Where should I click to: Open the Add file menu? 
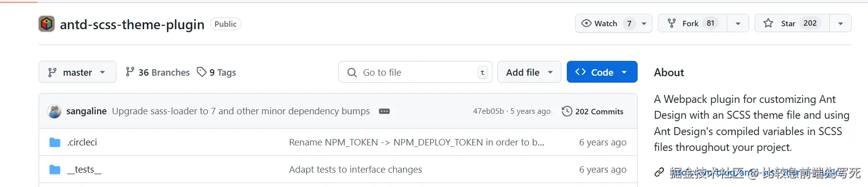click(529, 72)
